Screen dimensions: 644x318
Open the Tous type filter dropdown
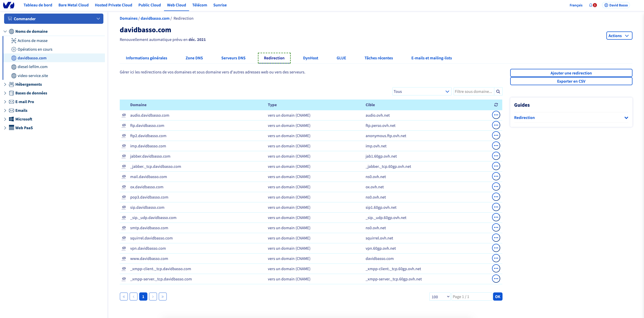421,92
